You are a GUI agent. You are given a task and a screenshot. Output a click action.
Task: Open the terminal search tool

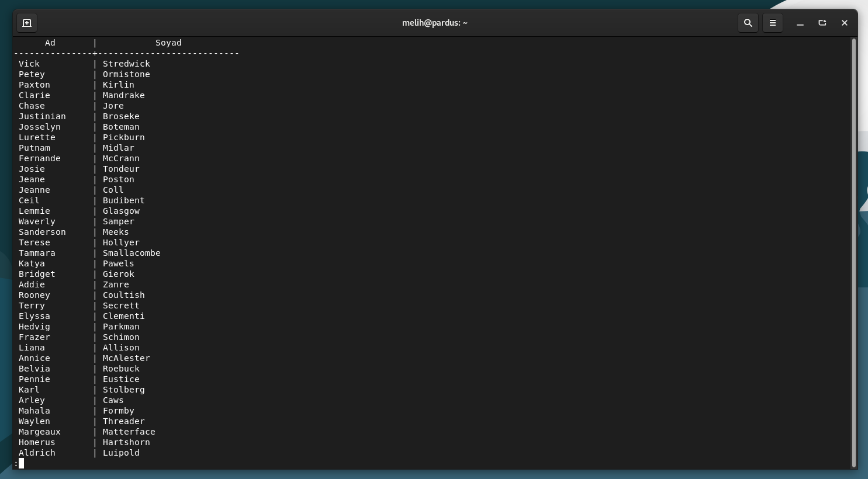(x=748, y=23)
